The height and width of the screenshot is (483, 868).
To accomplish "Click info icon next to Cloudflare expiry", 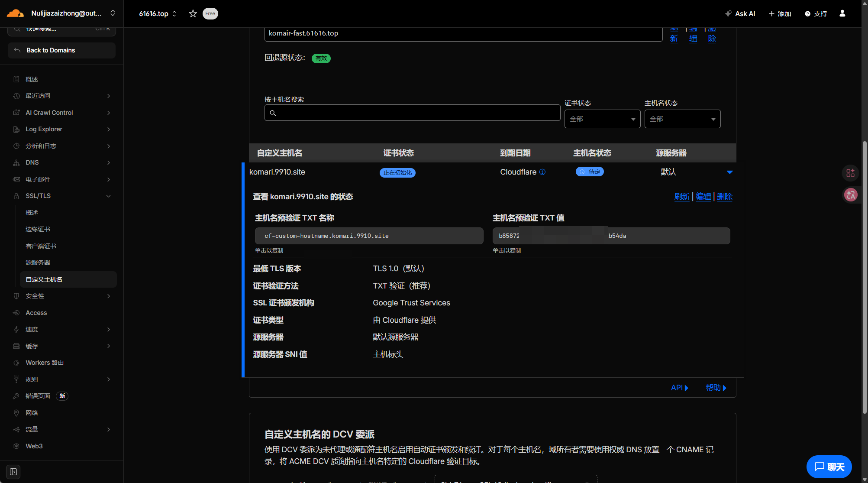I will click(542, 172).
